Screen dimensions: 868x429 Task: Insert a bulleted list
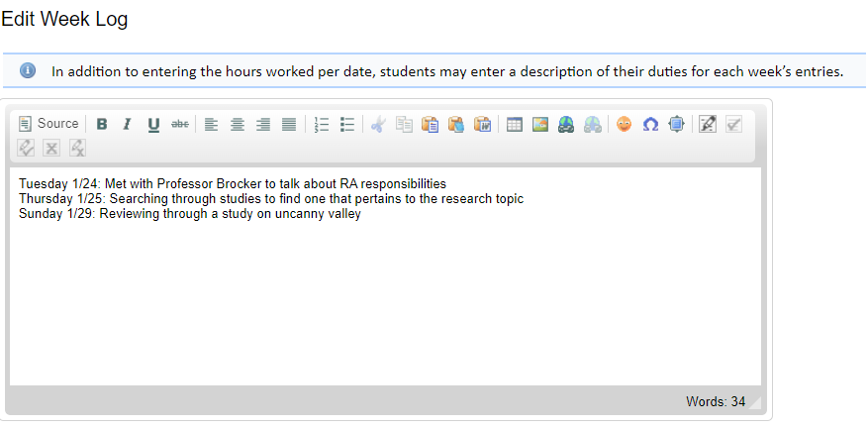[x=347, y=124]
